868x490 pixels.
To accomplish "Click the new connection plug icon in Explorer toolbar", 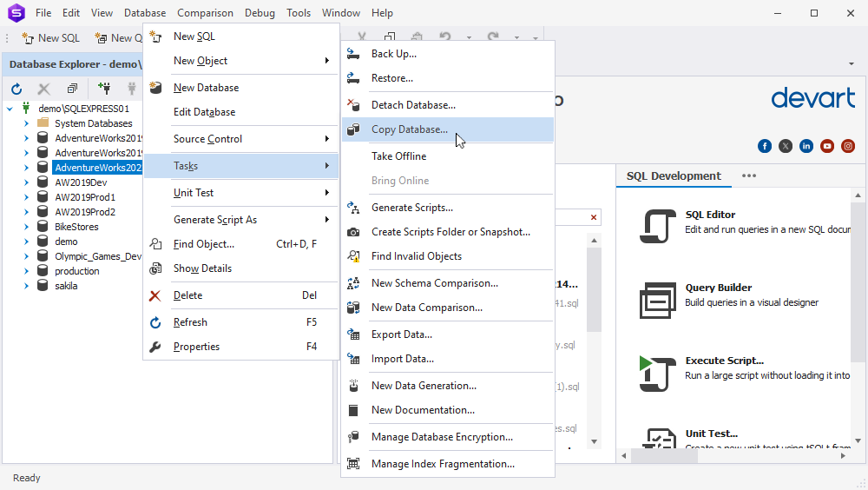I will coord(103,88).
